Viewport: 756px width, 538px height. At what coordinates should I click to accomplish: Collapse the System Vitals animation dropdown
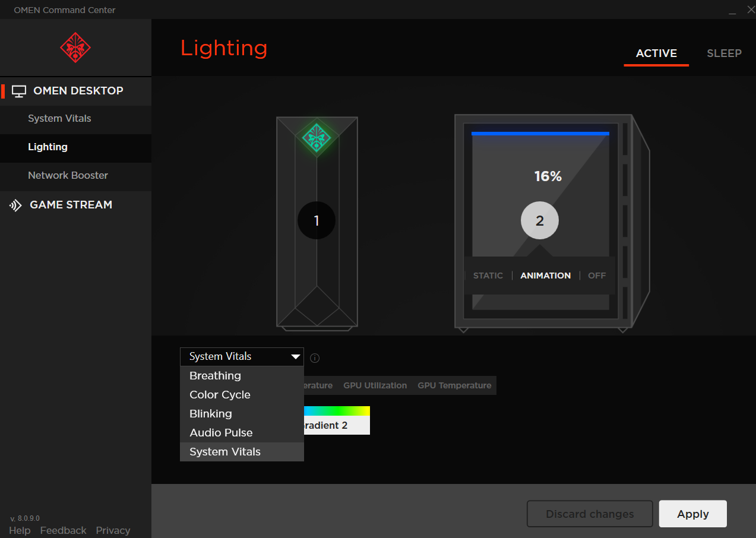click(242, 356)
